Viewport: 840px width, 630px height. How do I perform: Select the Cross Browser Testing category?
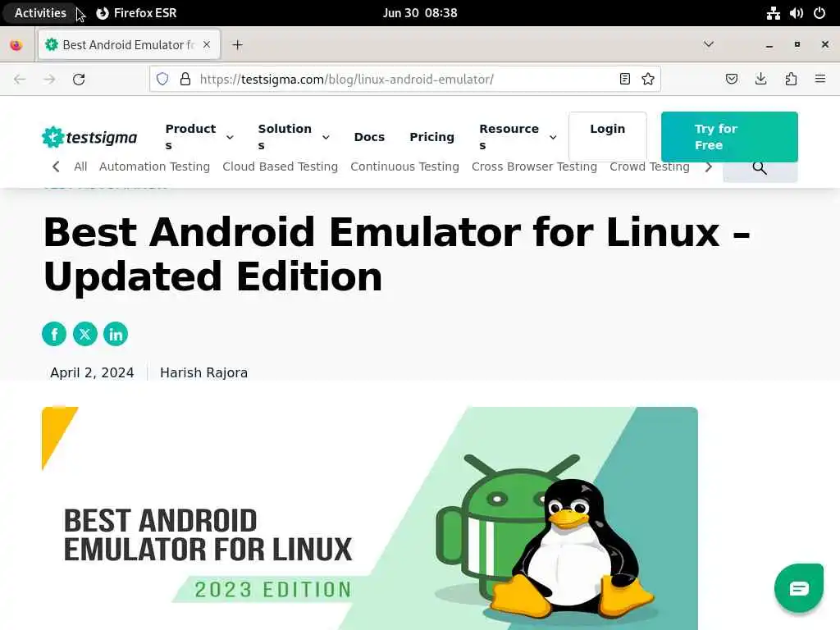click(534, 167)
